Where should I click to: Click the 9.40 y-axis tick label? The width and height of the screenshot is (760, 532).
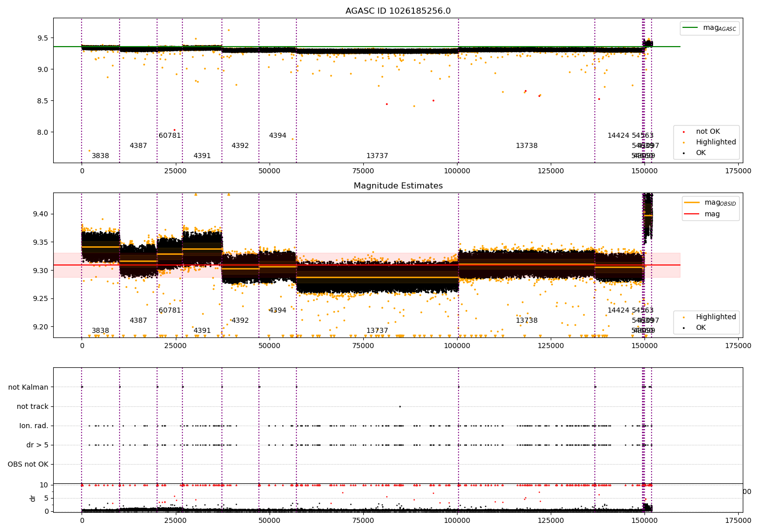[41, 214]
